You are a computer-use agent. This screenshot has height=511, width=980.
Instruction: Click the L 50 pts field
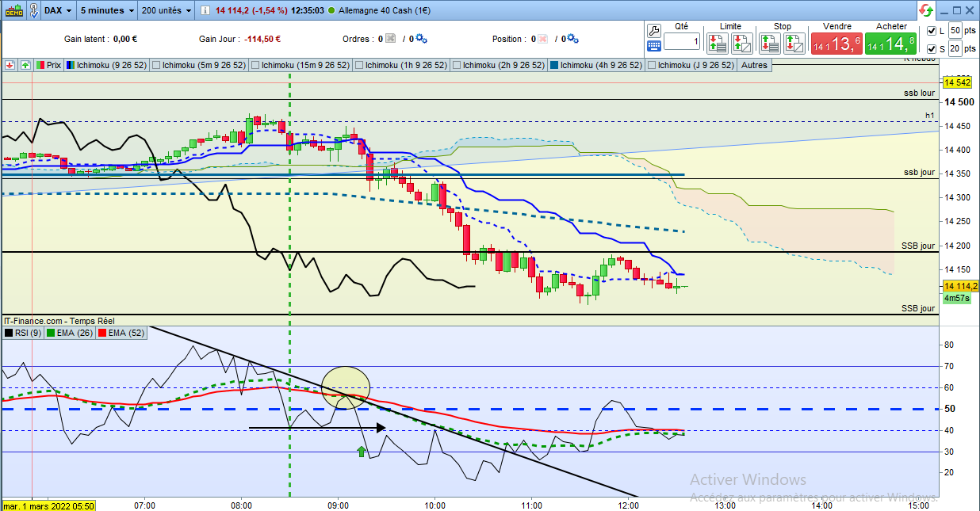[955, 31]
